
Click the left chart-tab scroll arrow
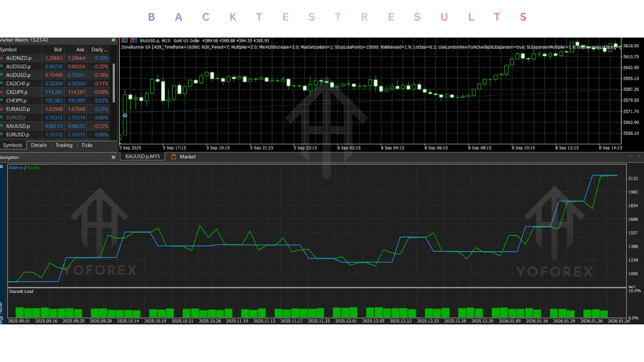coord(629,157)
